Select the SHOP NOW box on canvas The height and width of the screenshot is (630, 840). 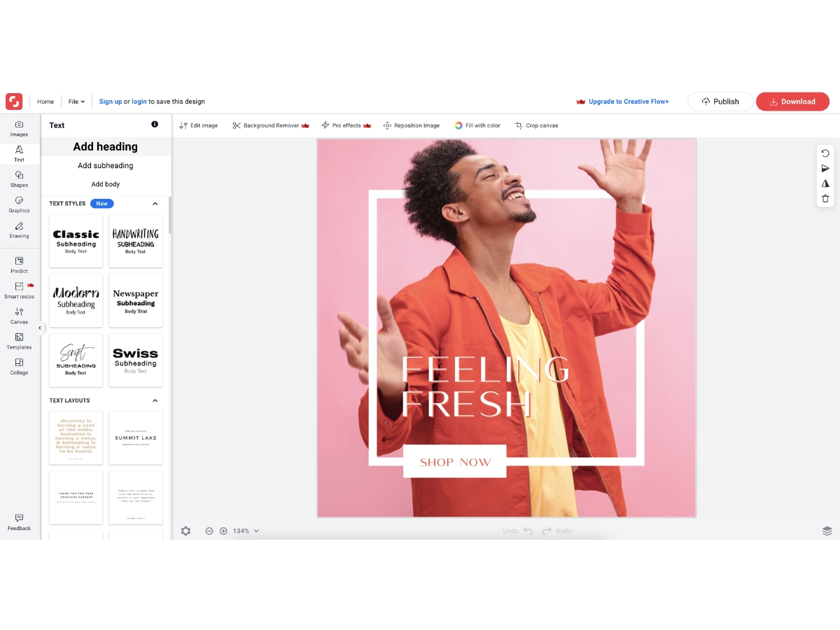[455, 462]
